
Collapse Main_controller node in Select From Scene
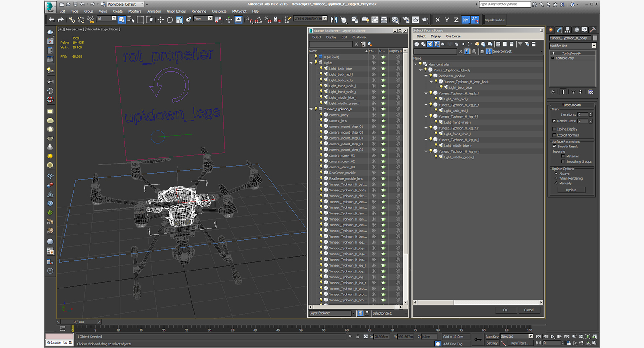pos(416,64)
